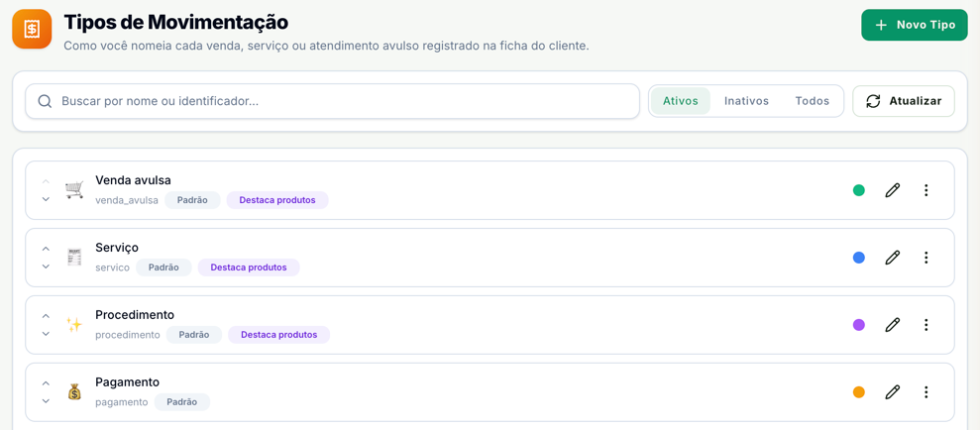The height and width of the screenshot is (430, 980).
Task: Move Serviço down with the chevron
Action: (x=46, y=267)
